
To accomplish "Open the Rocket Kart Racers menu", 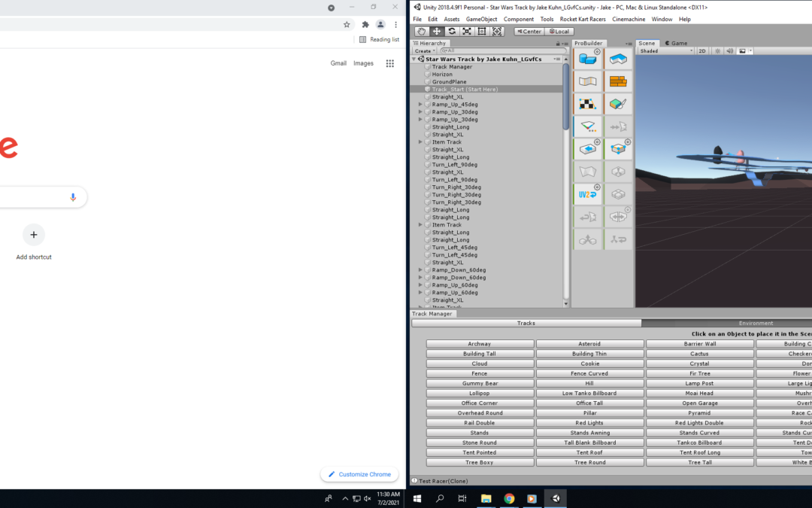I will coord(583,19).
